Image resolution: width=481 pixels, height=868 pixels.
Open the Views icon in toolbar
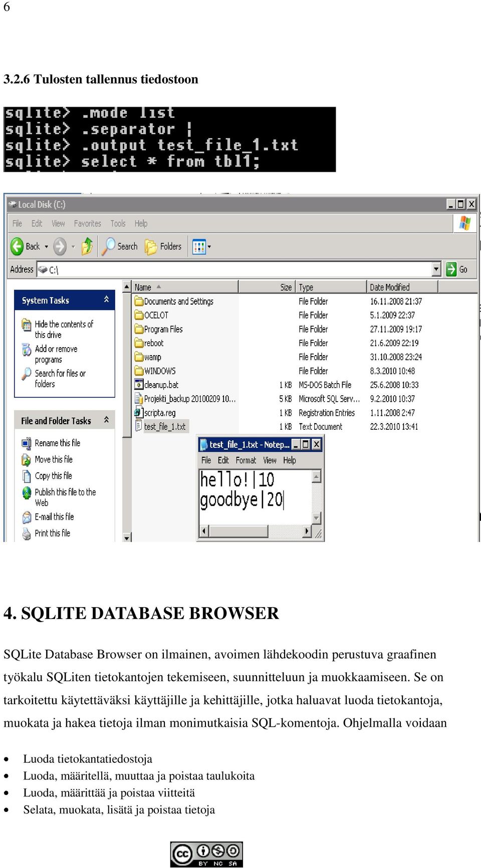(199, 246)
